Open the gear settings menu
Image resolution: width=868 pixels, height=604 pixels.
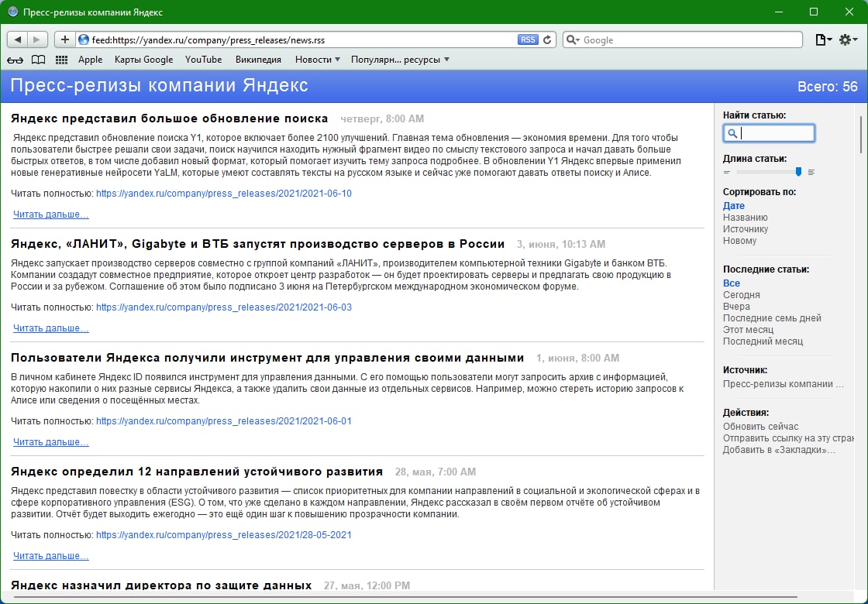pos(848,39)
